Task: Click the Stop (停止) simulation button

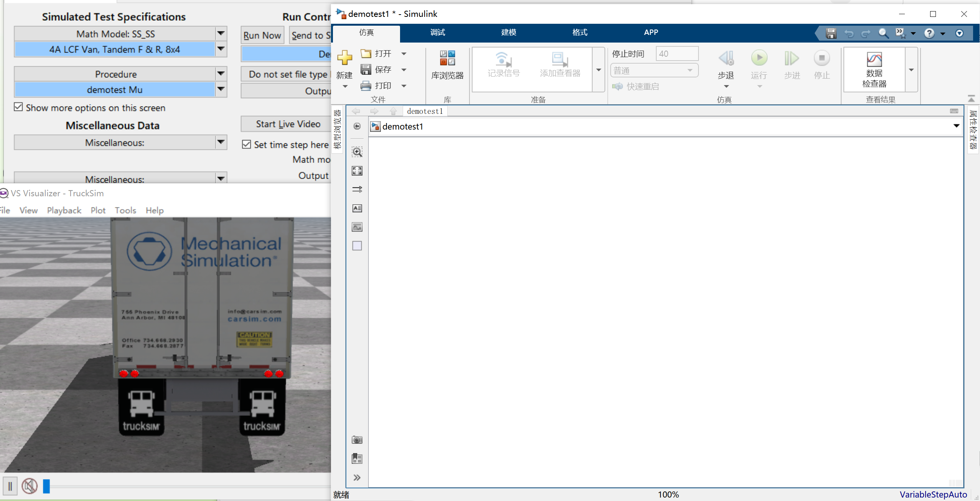Action: pos(822,58)
